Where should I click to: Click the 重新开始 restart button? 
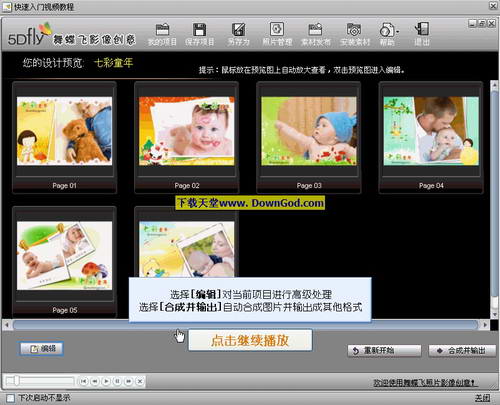pyautogui.click(x=384, y=351)
